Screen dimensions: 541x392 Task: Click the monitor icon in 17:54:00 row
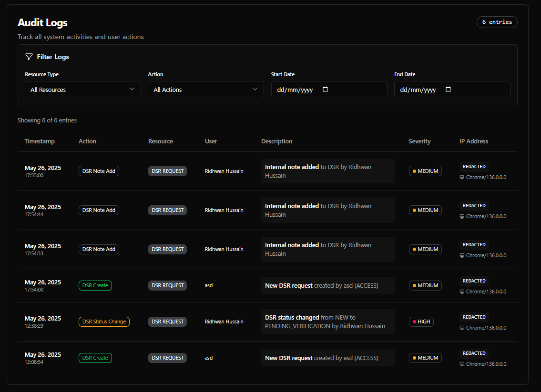coord(462,291)
